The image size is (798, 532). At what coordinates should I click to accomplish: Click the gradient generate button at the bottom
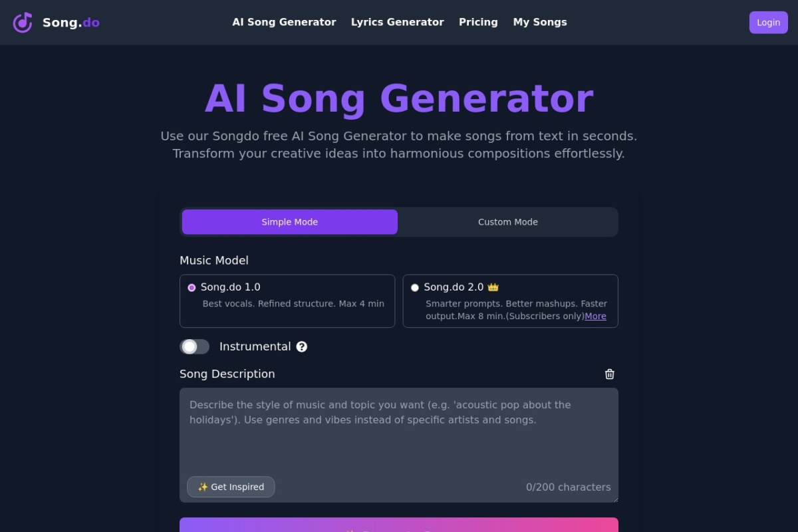[399, 525]
